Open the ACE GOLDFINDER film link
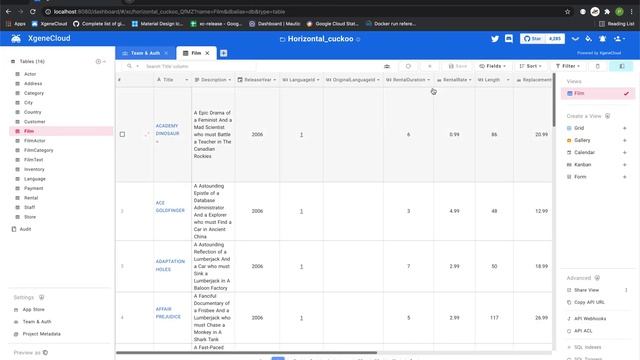The image size is (640, 360). click(x=170, y=207)
